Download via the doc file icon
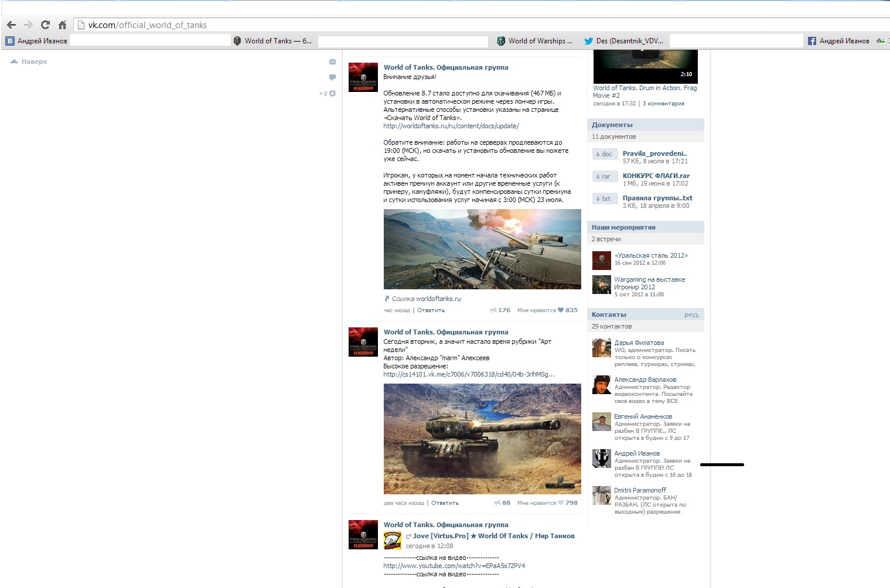Screen dimensions: 890x588 click(605, 155)
